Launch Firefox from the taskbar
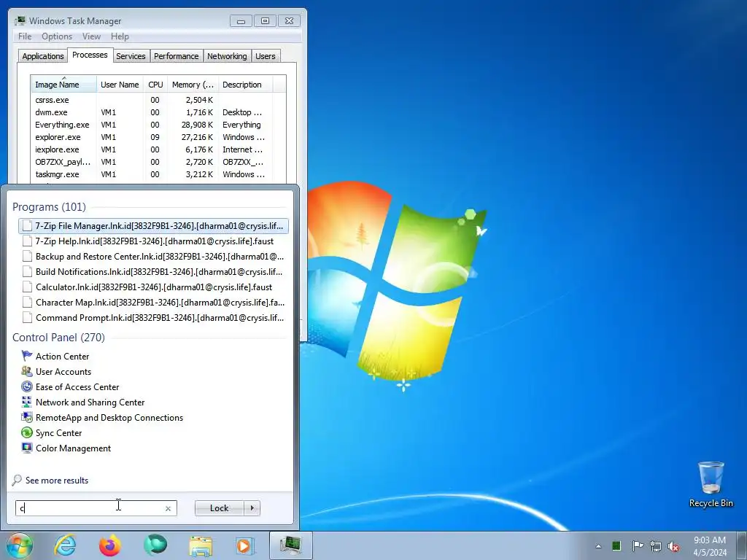This screenshot has height=560, width=747. pos(110,545)
